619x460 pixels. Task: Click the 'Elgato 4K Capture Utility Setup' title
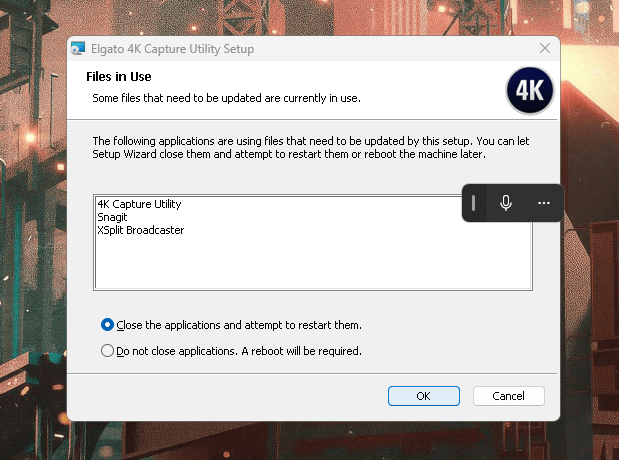click(x=173, y=49)
